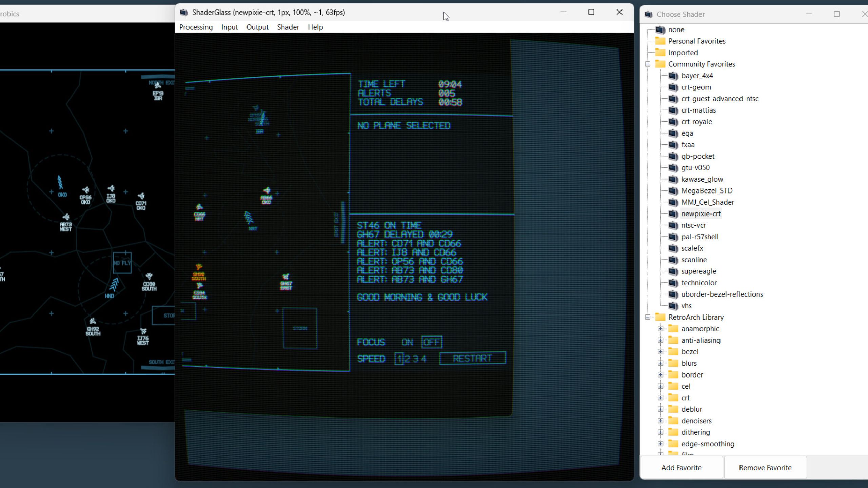The height and width of the screenshot is (488, 868).
Task: Click the Add Favorite button
Action: coord(681,468)
